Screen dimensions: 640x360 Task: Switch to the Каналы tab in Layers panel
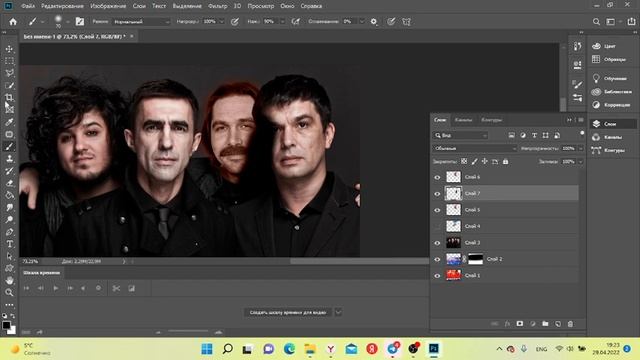(463, 120)
